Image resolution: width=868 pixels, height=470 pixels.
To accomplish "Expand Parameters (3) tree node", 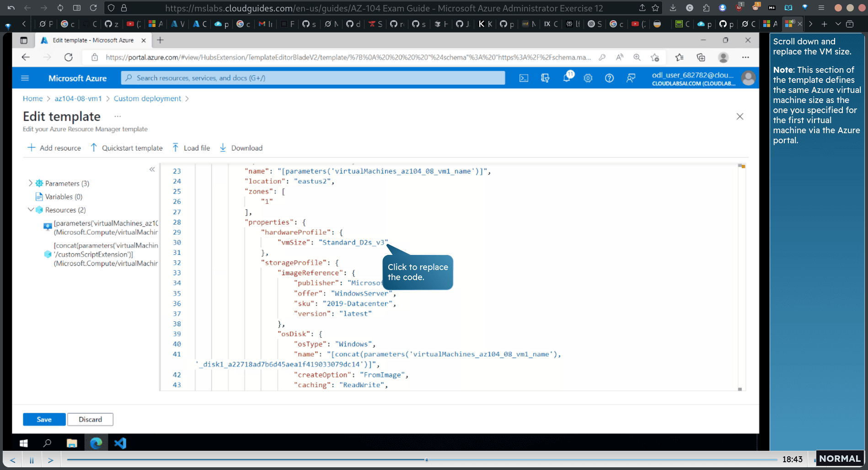I will pos(31,183).
